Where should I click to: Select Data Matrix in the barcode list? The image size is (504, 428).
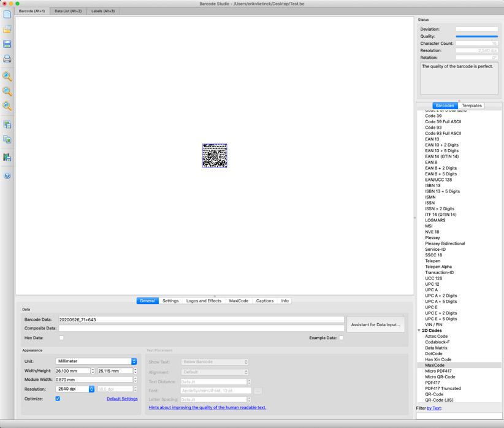click(436, 348)
